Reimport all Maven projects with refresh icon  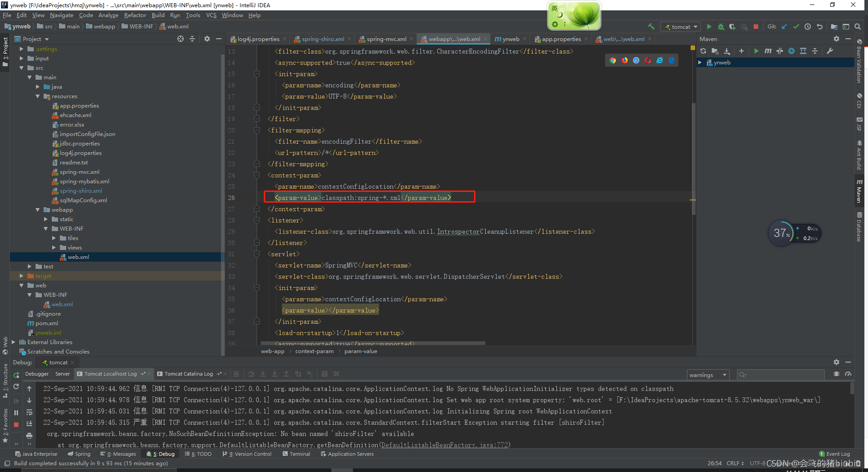[x=704, y=51]
